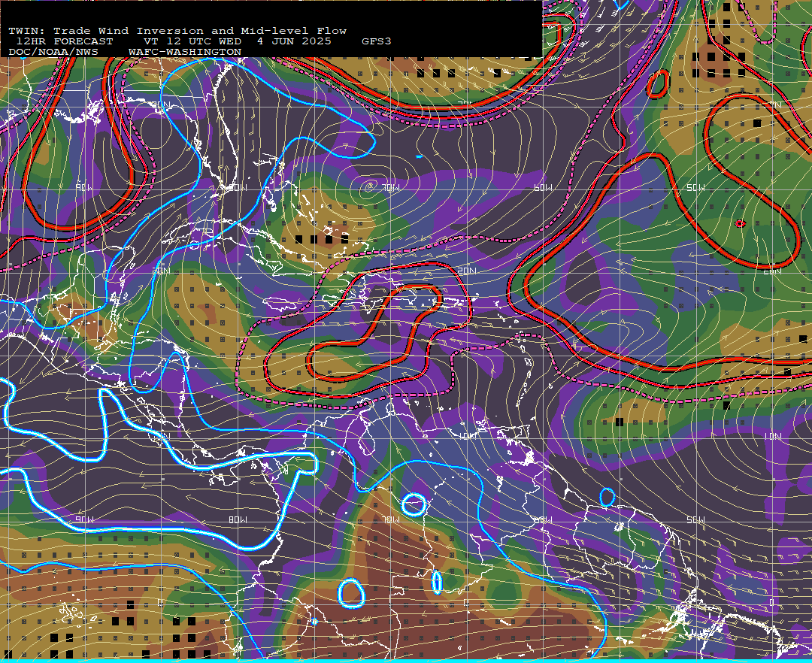Click the "20N" label west of Cuba
Viewport: 812px width, 663px height.
161,271
